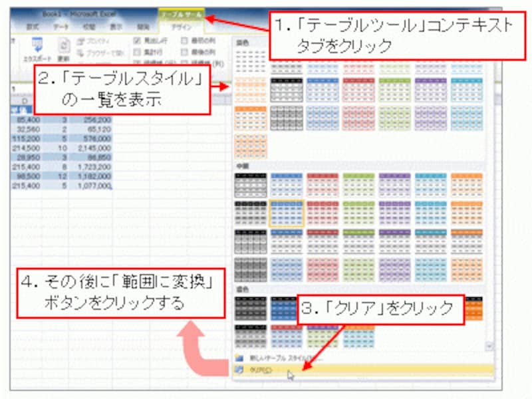Pick the light purple gridded style

(431, 118)
